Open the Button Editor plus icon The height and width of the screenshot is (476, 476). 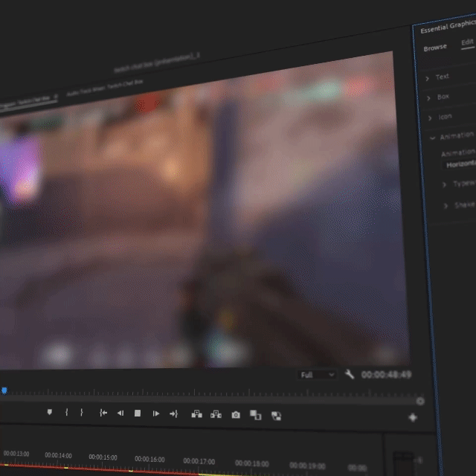click(x=413, y=418)
